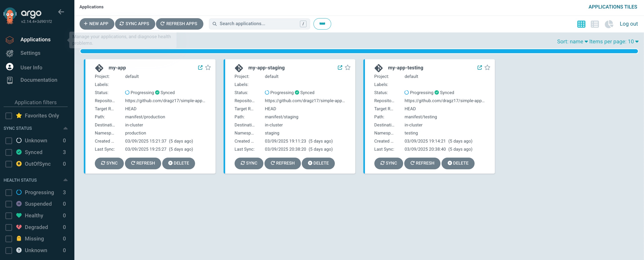Favorite my-app with the star icon
Image resolution: width=644 pixels, height=260 pixels.
click(208, 67)
